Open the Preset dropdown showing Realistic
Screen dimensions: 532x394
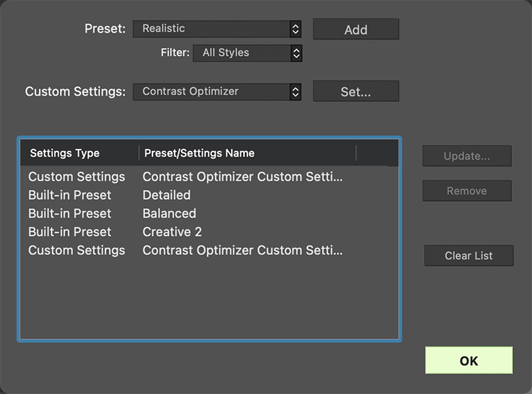[x=217, y=29]
